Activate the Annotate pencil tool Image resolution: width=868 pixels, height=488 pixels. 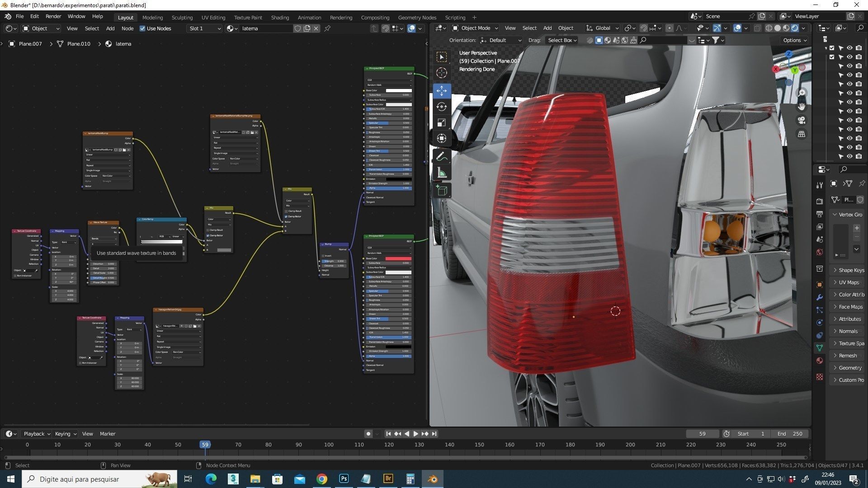coord(441,156)
